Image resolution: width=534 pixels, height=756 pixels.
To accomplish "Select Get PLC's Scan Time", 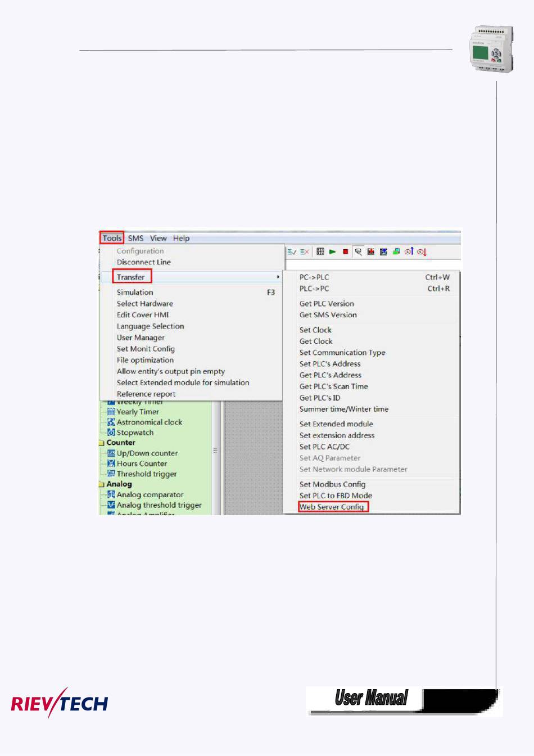I will coord(334,386).
